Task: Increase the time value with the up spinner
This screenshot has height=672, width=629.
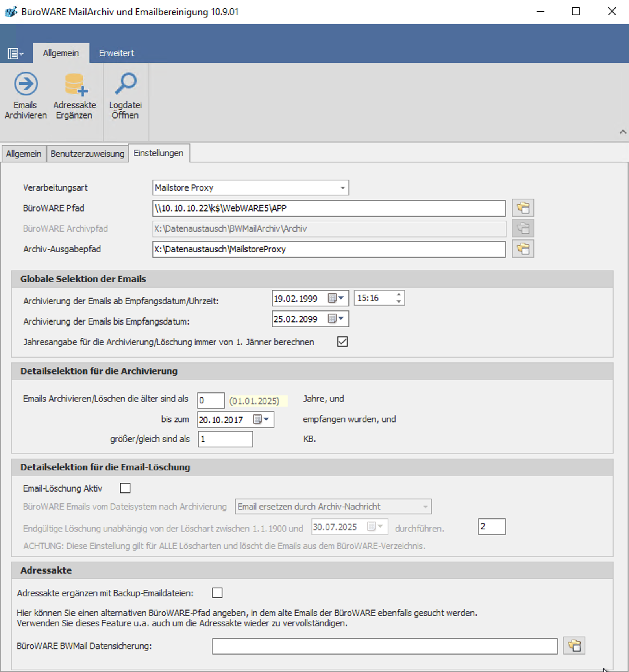Action: coord(398,295)
